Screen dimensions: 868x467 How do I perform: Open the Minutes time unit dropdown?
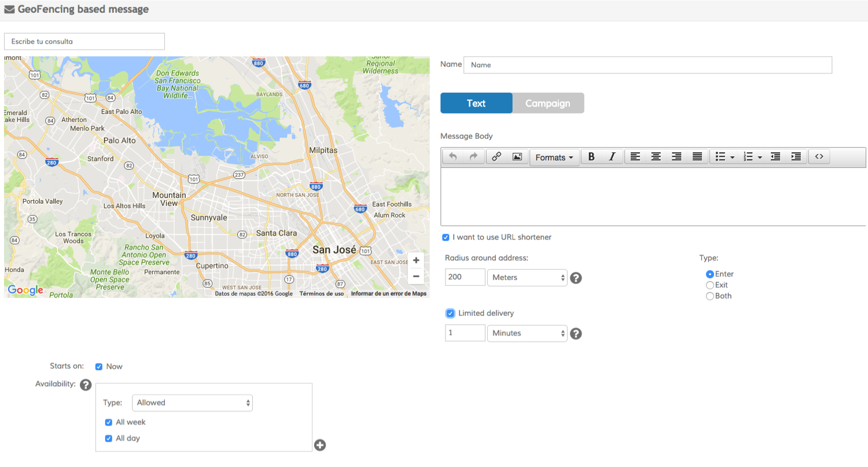(x=527, y=333)
